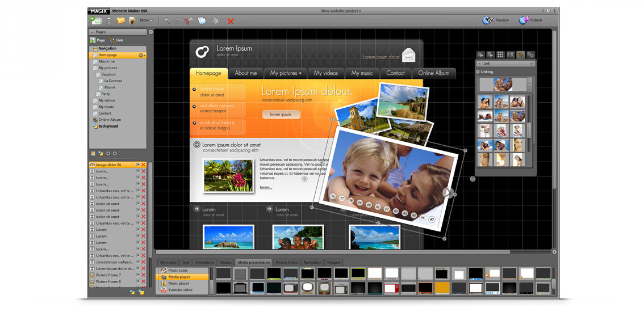Click the Undo arrow in the toolbar

167,20
